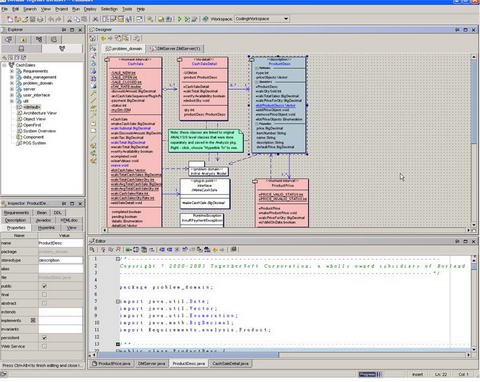Open the Workspace dropdown
The width and height of the screenshot is (480, 382).
coord(286,19)
